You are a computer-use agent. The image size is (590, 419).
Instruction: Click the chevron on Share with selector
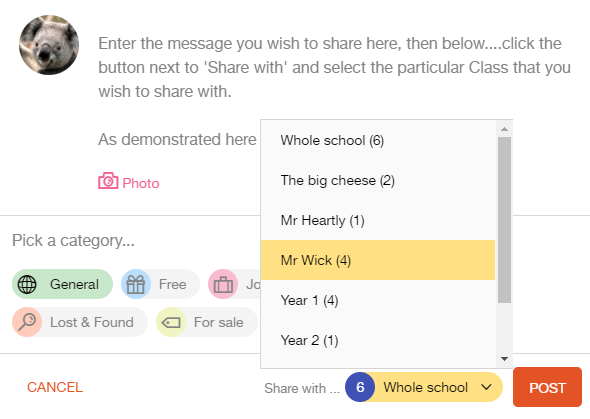[486, 387]
